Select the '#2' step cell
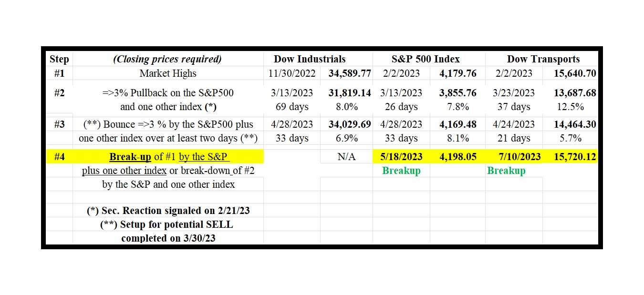644x295 pixels. tap(59, 93)
